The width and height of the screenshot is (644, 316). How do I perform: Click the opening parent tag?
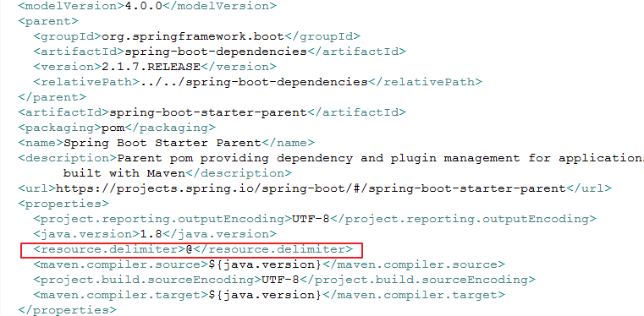[x=48, y=21]
